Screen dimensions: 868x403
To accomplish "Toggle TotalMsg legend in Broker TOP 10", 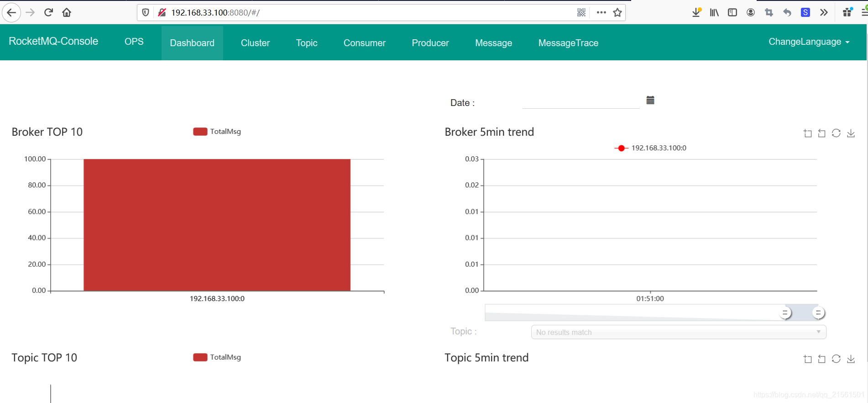I will pos(217,132).
